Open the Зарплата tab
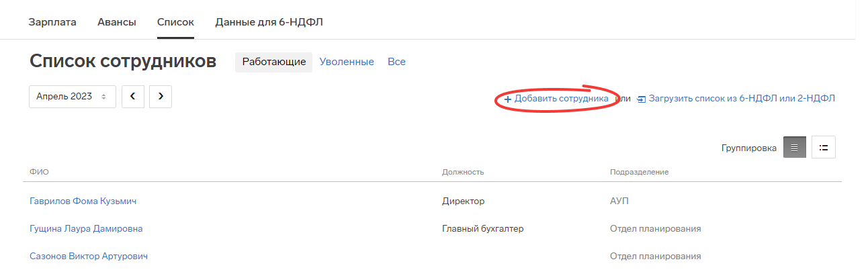Viewport: 868px width, 278px height. [x=52, y=22]
